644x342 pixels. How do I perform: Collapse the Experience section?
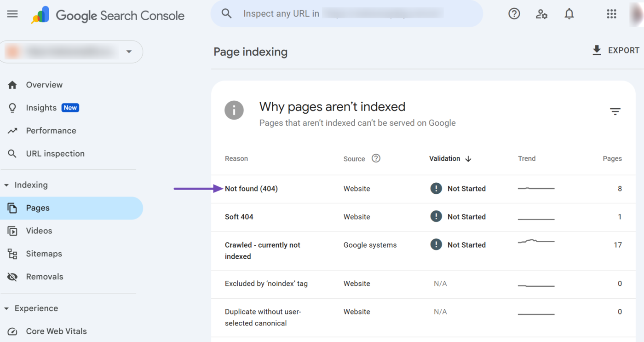coord(6,308)
